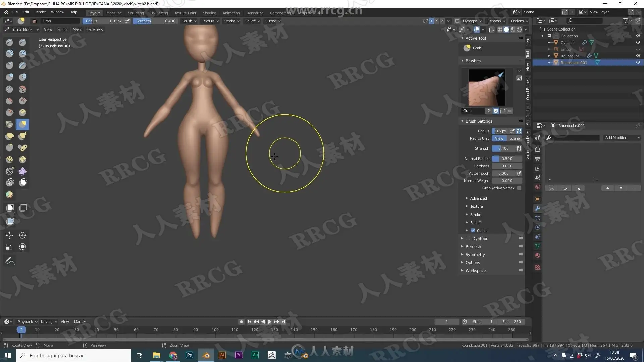Viewport: 644px width, 362px height.
Task: Open the Face Sets header menu
Action: coord(95,29)
